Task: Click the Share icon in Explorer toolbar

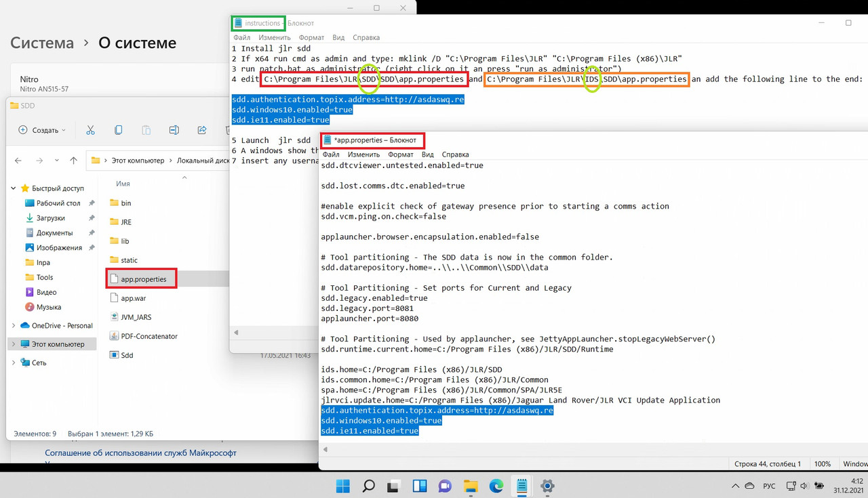Action: (x=202, y=130)
